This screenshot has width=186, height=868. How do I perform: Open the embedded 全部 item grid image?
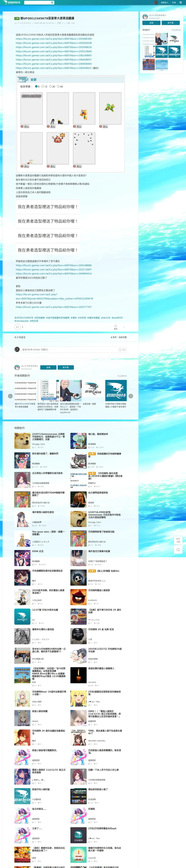(71, 124)
